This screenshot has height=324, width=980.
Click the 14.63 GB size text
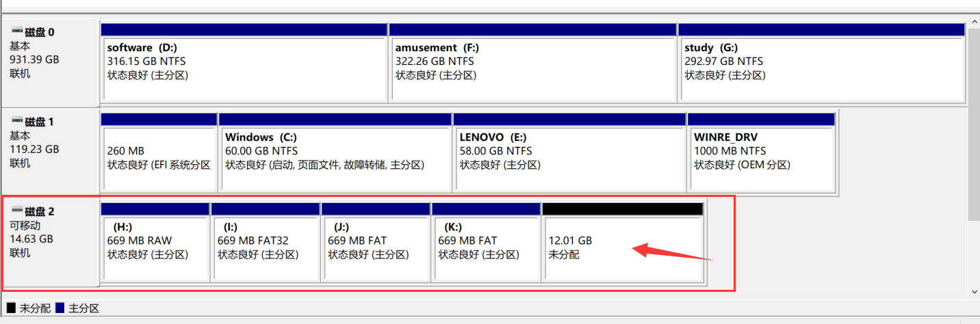coord(31,239)
